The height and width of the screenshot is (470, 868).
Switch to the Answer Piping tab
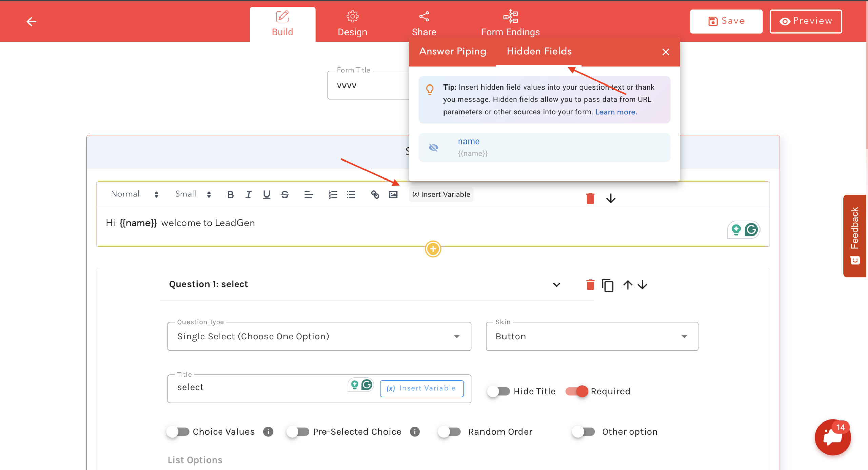coord(453,51)
